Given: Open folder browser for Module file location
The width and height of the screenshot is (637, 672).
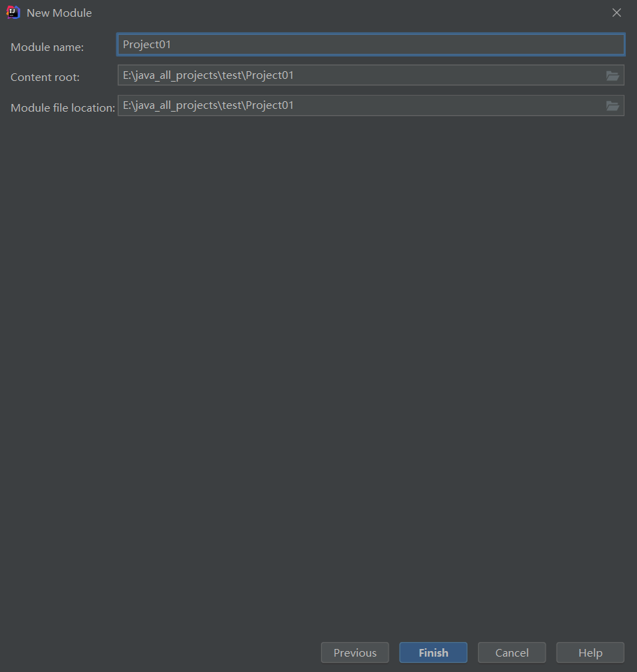Looking at the screenshot, I should pyautogui.click(x=612, y=106).
